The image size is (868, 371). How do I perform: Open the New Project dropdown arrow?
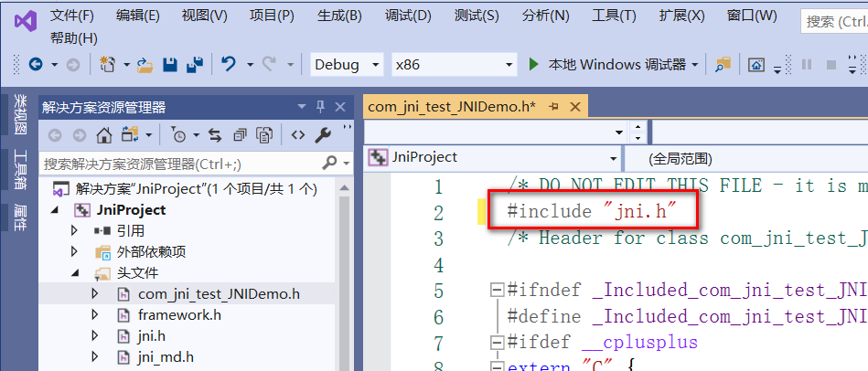click(x=126, y=65)
